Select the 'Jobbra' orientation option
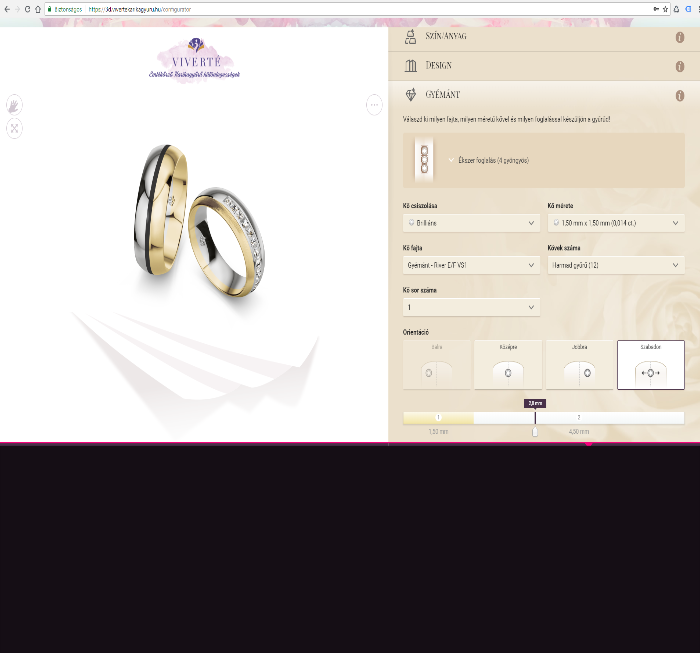This screenshot has width=700, height=653. (x=578, y=364)
